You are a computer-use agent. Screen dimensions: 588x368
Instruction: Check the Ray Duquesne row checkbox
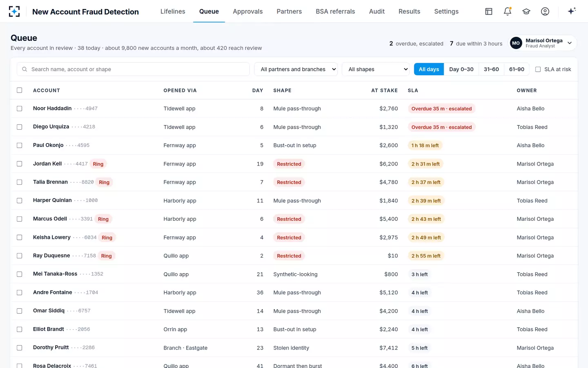point(19,256)
